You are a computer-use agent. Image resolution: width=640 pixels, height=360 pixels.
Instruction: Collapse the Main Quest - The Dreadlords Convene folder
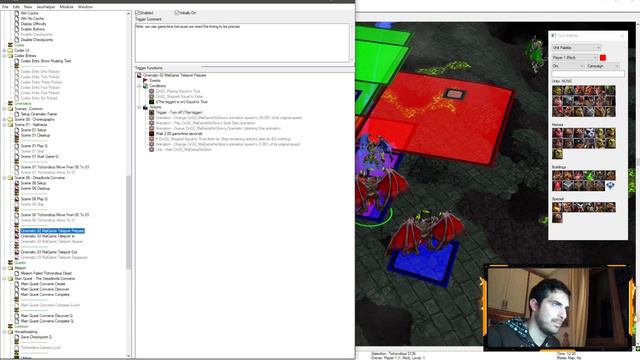click(x=4, y=279)
